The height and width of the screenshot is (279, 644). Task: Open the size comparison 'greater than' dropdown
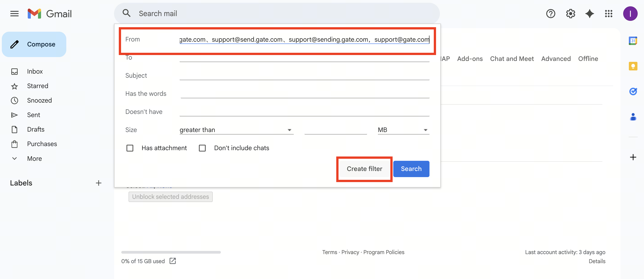pos(236,130)
